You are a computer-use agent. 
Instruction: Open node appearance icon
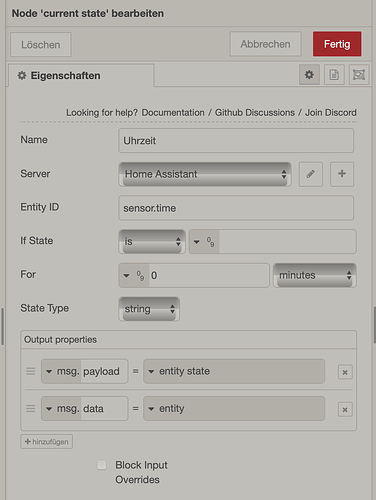click(359, 75)
